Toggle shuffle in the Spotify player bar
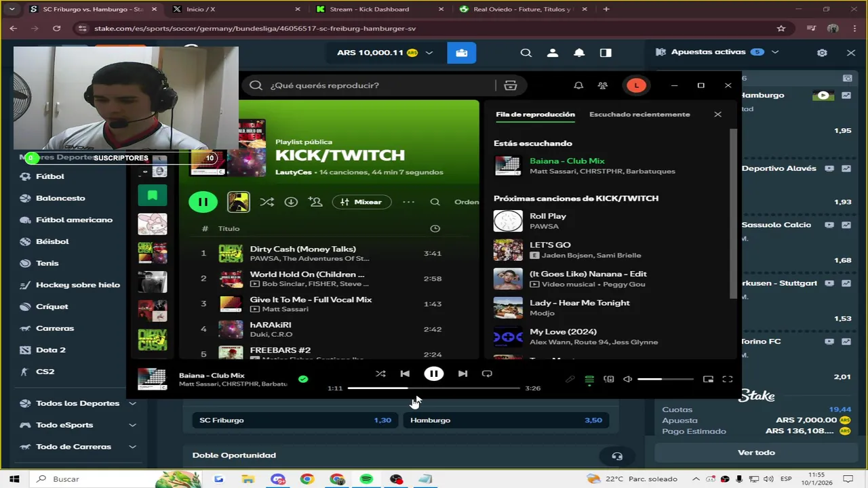868x488 pixels. [x=380, y=373]
